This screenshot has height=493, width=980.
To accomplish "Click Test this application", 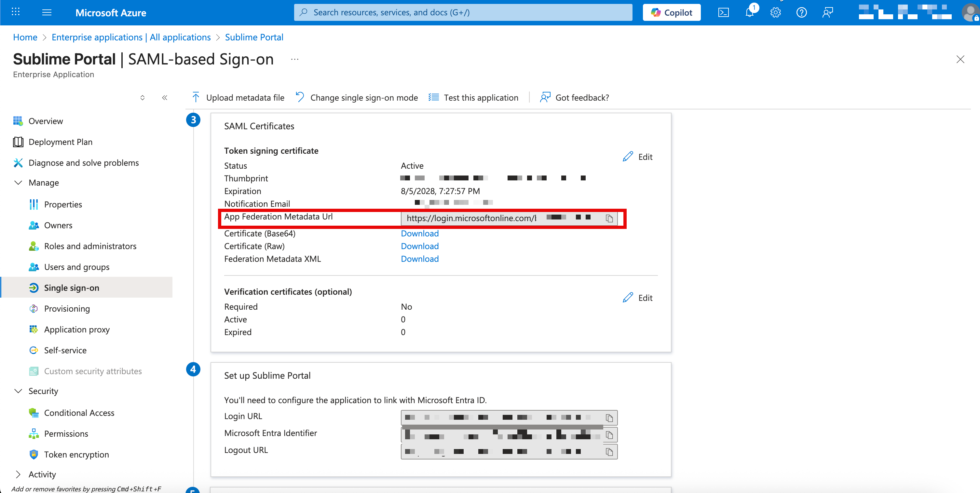I will [x=473, y=98].
